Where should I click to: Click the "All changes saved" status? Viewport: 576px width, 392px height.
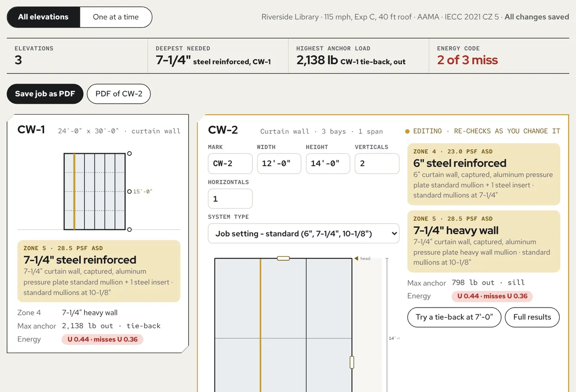[537, 17]
